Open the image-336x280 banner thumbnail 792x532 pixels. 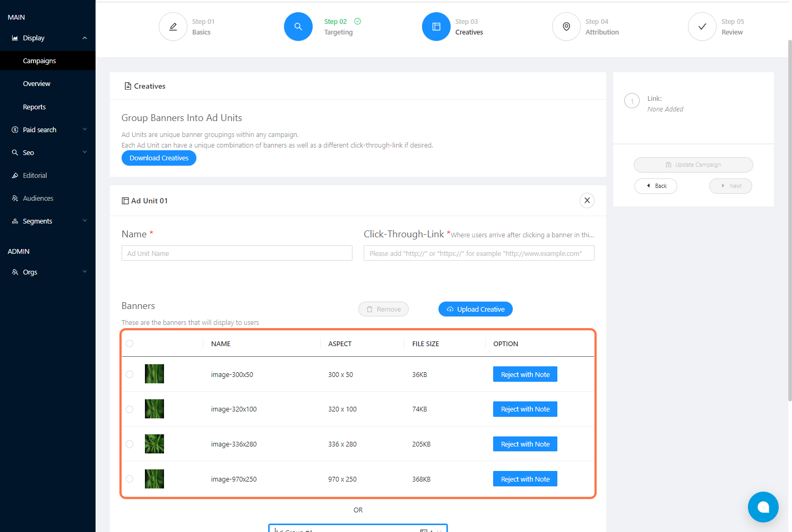[x=154, y=444]
